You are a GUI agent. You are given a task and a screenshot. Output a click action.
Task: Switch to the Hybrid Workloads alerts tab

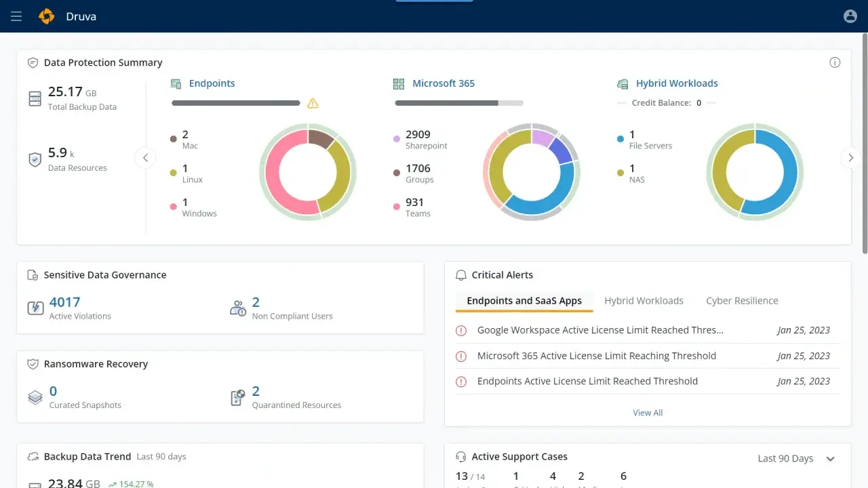click(x=644, y=300)
